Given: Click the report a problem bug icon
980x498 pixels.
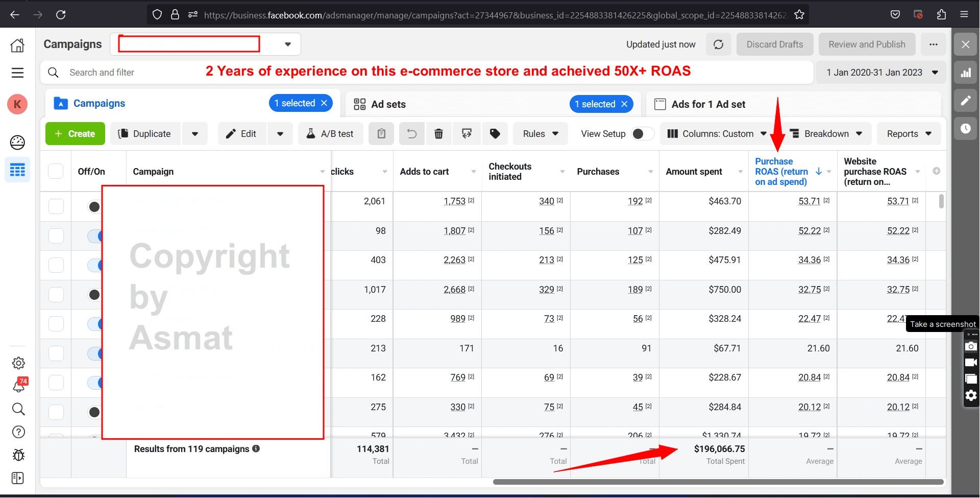Looking at the screenshot, I should pos(18,455).
